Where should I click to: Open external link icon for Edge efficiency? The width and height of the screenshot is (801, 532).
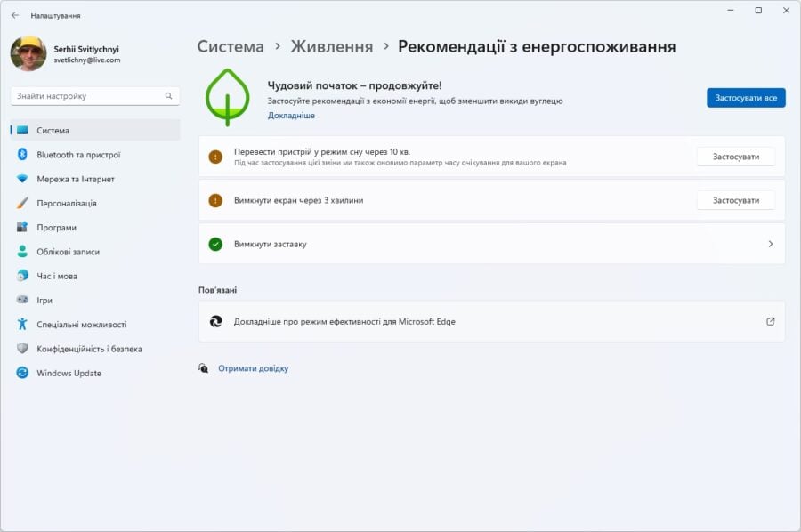click(771, 322)
